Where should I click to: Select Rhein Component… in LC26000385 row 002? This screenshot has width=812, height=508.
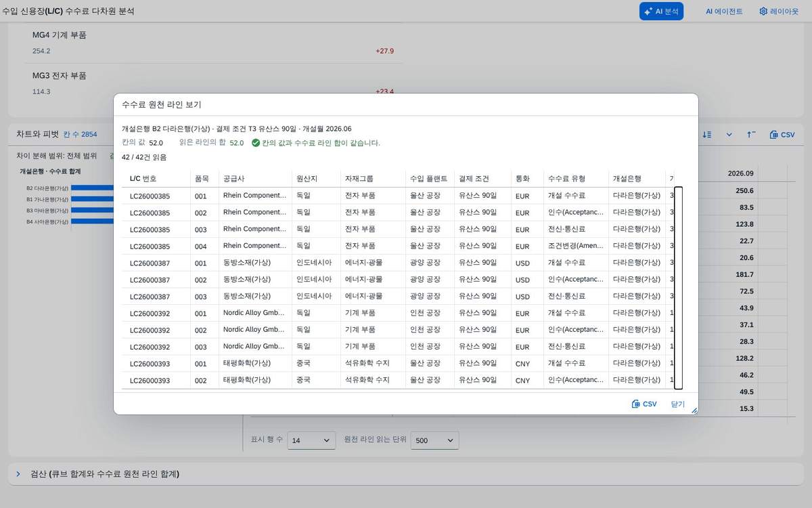pyautogui.click(x=254, y=212)
